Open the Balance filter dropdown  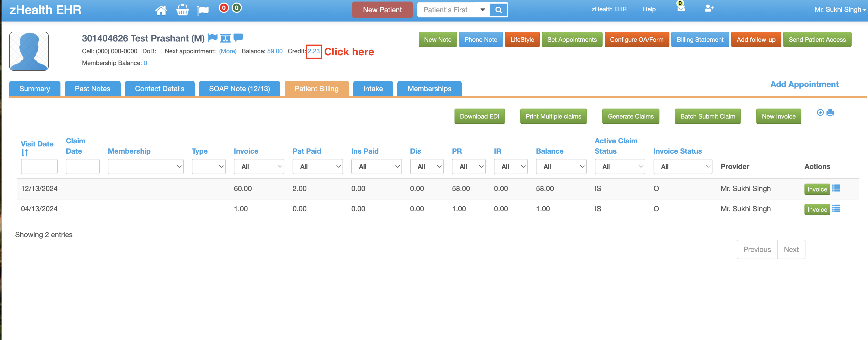(561, 166)
